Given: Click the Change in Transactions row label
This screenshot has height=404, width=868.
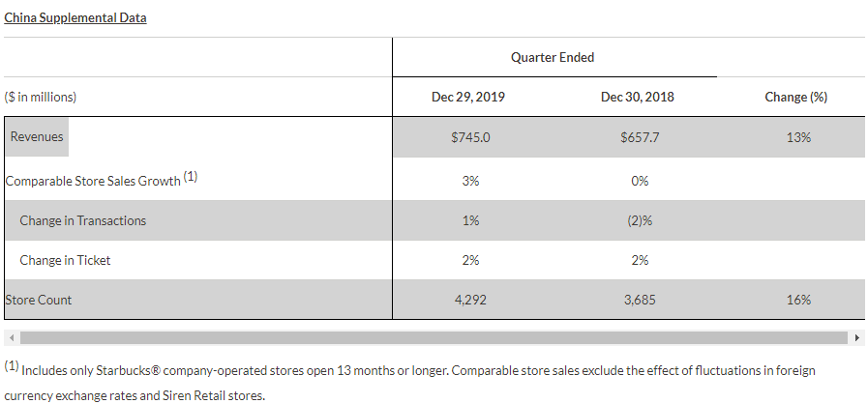Looking at the screenshot, I should pyautogui.click(x=83, y=220).
